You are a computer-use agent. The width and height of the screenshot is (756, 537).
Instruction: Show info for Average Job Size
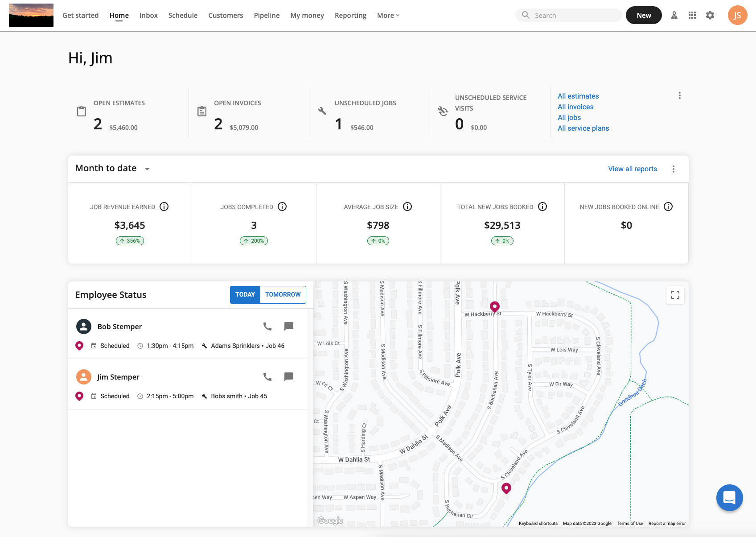point(407,207)
